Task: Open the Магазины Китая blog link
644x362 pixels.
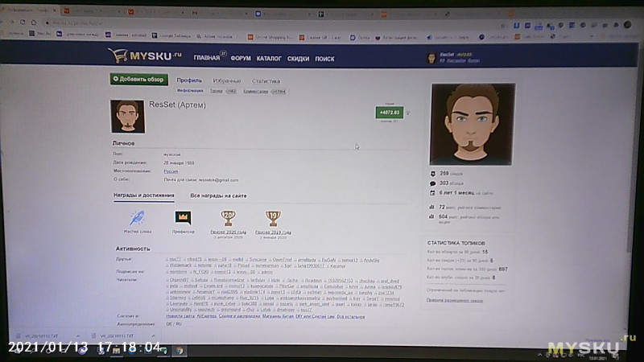Action: point(278,316)
